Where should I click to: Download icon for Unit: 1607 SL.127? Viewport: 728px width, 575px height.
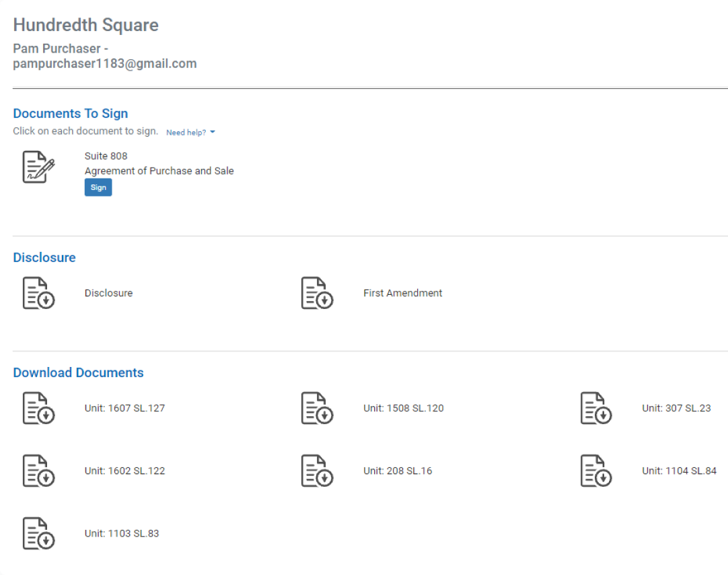point(38,408)
